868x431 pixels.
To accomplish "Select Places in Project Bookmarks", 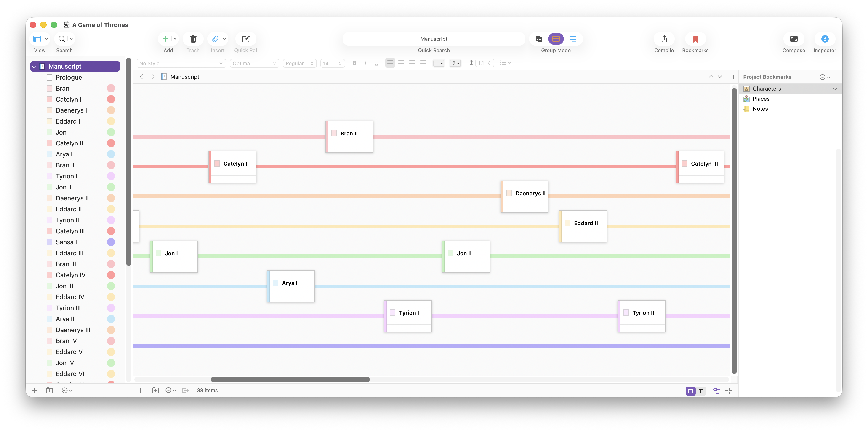I will click(761, 99).
